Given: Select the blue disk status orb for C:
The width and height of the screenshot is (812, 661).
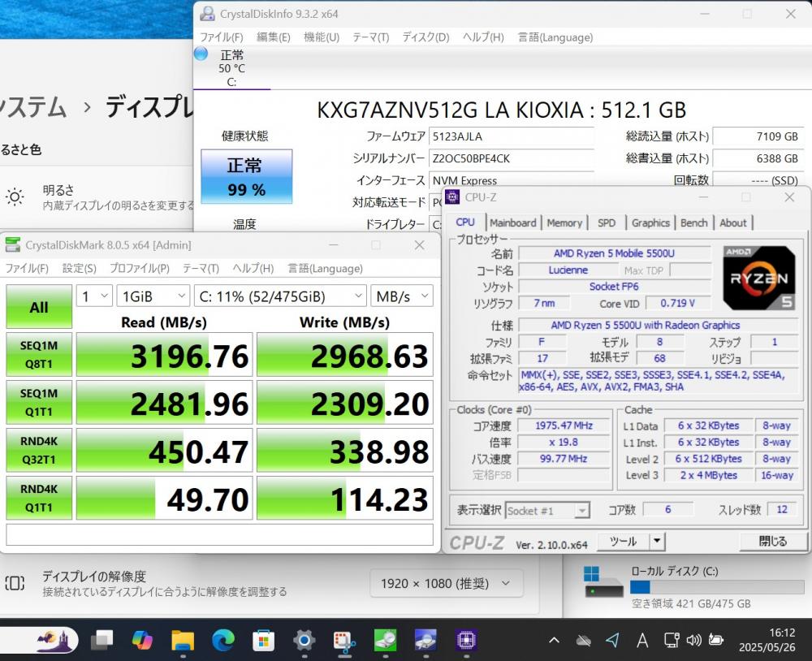Looking at the screenshot, I should coord(201,54).
